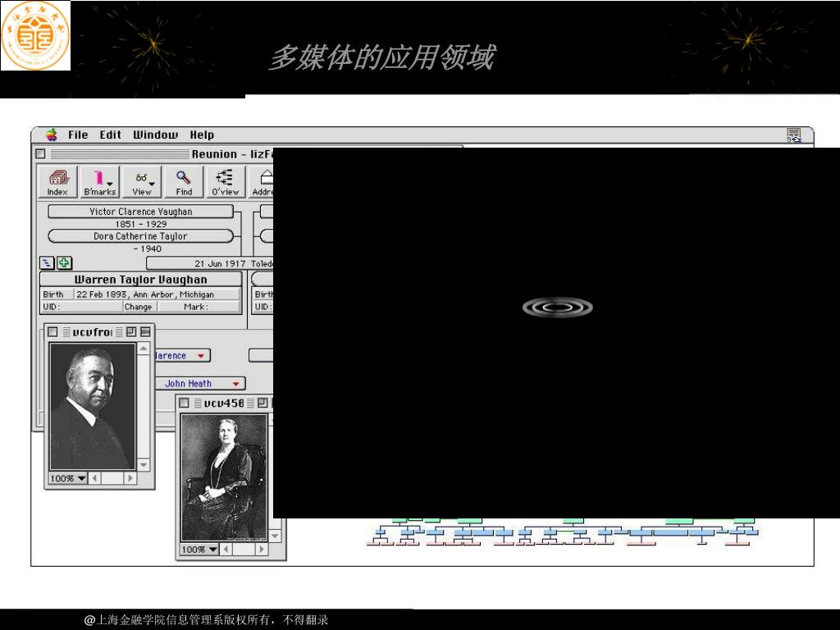840x630 pixels.
Task: Open the 100% zoom dropdown in vcv458 window
Action: (x=199, y=549)
